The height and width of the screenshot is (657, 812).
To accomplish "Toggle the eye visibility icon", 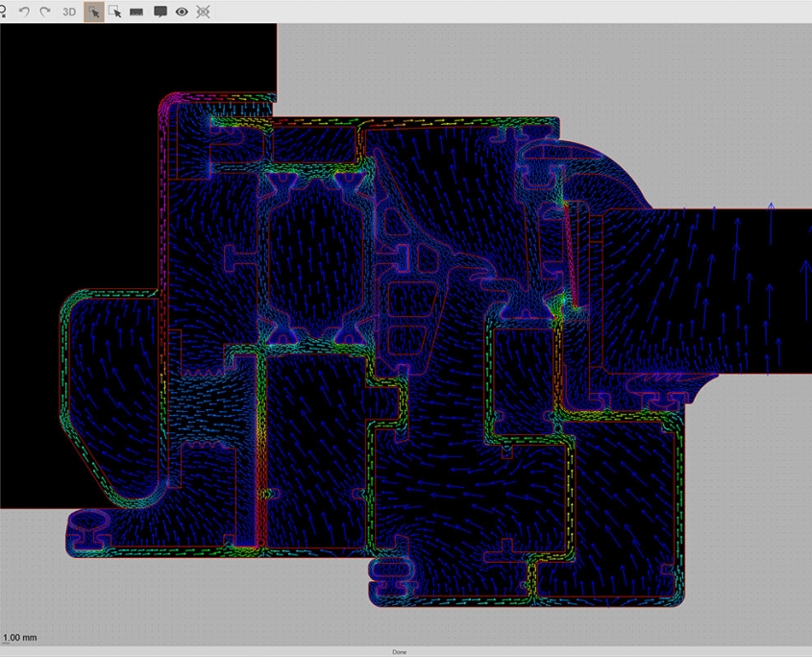I will 182,12.
